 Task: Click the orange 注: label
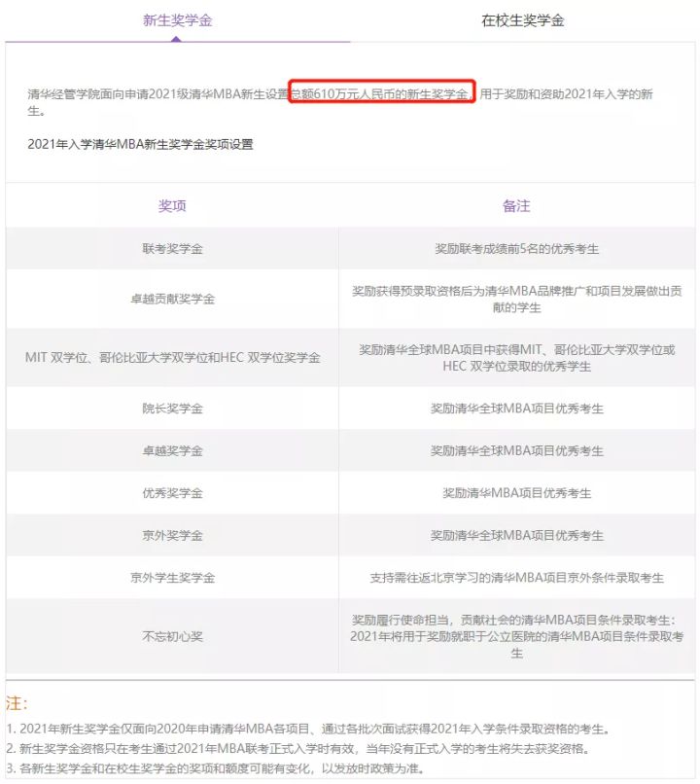pos(17,703)
